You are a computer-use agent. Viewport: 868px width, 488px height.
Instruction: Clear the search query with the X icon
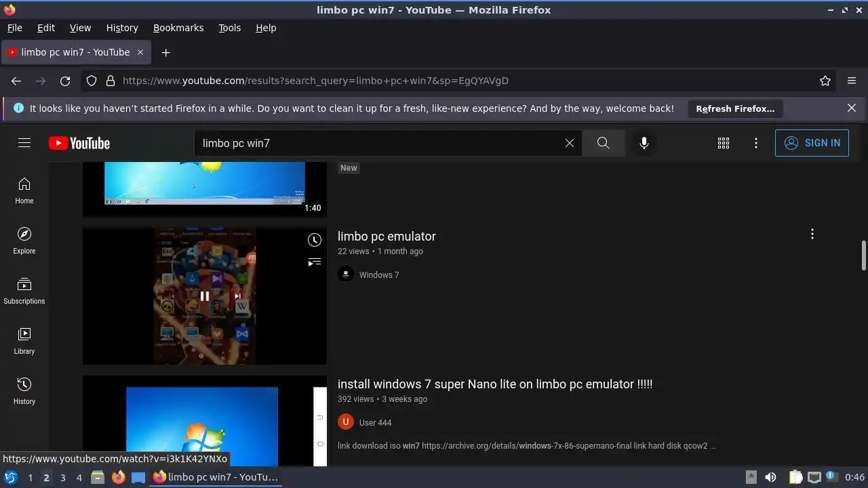[x=570, y=143]
